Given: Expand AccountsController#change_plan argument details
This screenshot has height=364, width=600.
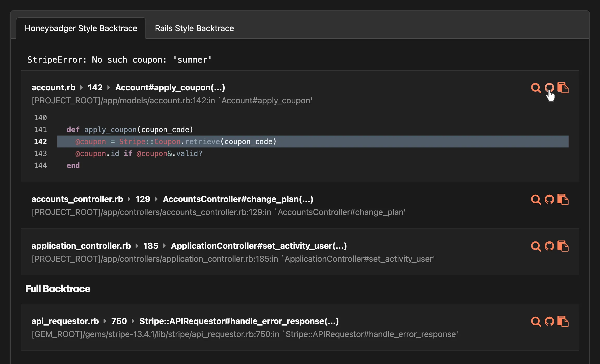Looking at the screenshot, I should (307, 199).
